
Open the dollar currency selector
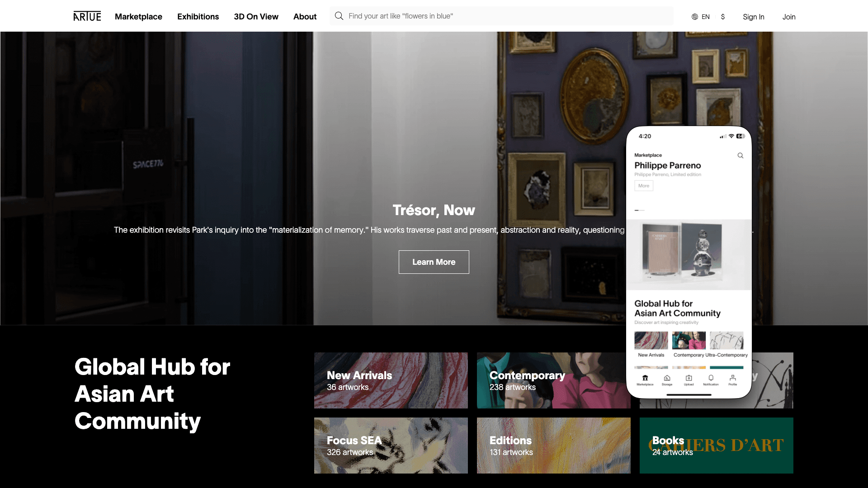tap(723, 17)
